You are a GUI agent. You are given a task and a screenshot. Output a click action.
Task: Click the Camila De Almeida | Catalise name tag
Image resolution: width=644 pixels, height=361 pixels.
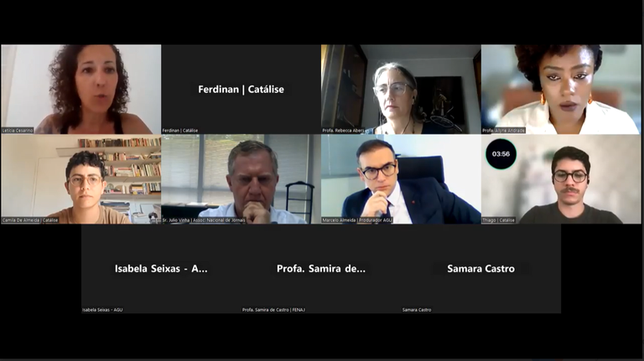click(x=30, y=220)
